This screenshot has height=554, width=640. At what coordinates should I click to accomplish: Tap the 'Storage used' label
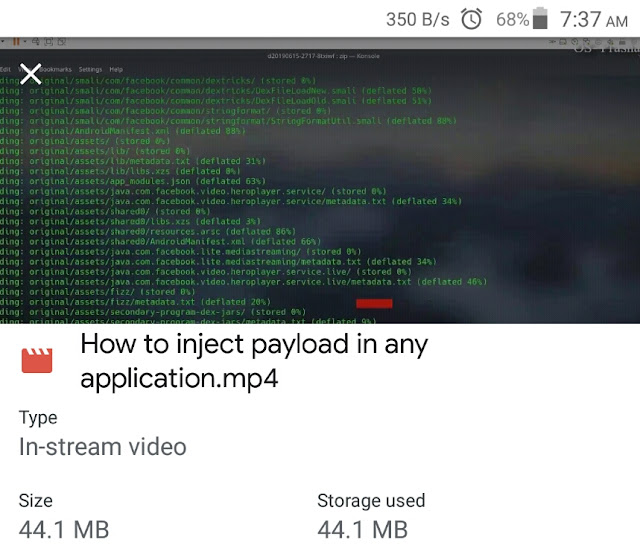coord(371,501)
